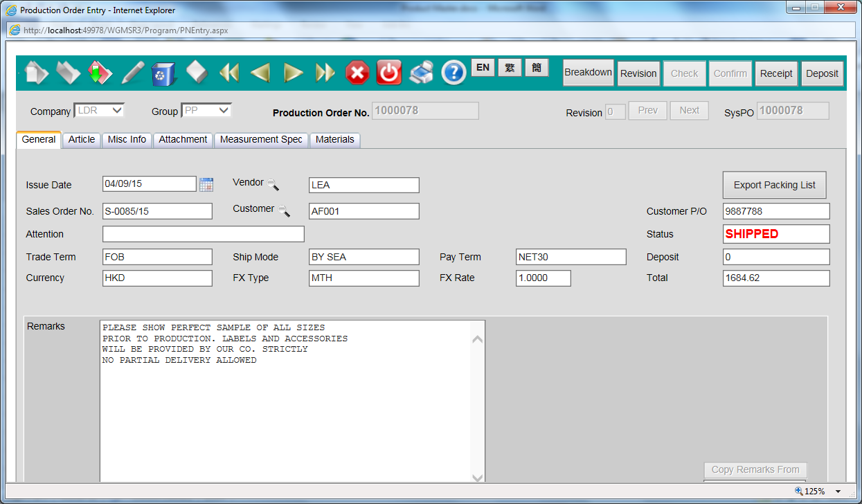Open the Issue Date calendar picker

206,184
